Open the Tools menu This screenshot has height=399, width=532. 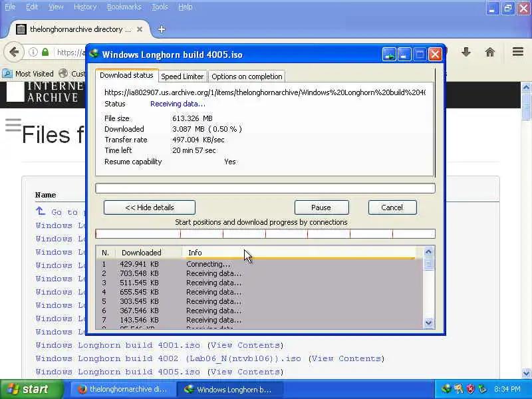(x=160, y=7)
